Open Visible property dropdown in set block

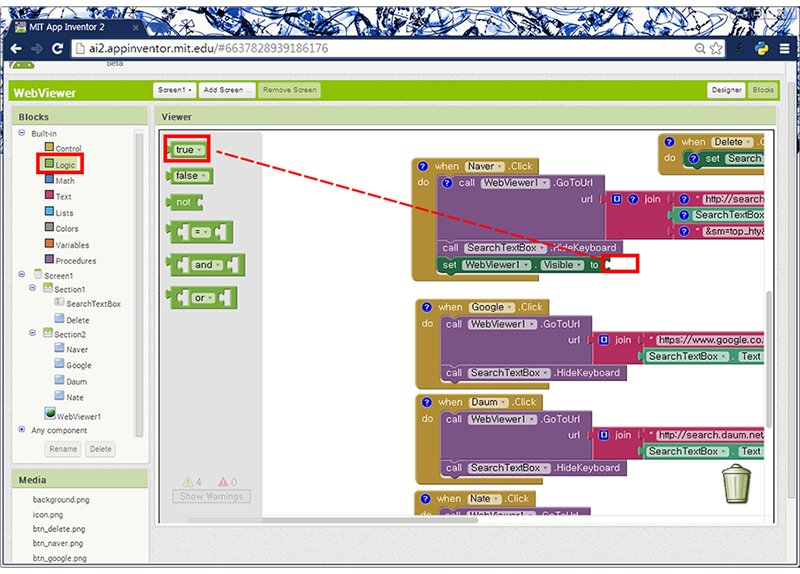click(562, 265)
